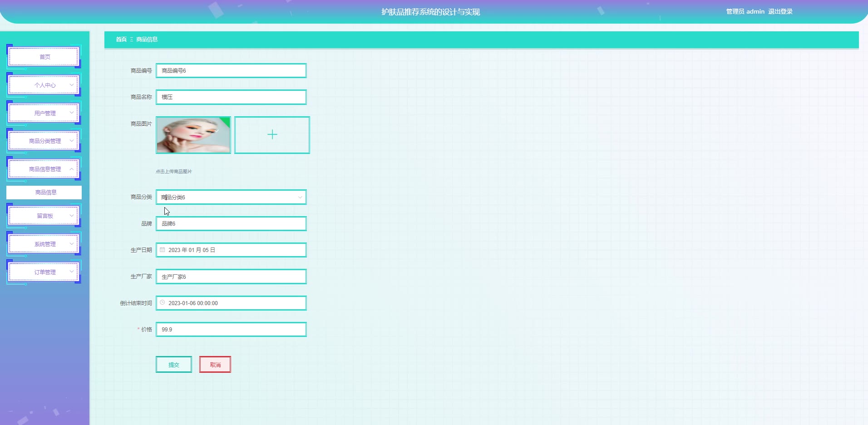Expand the 个人中心 menu chevron
The height and width of the screenshot is (425, 868).
point(71,85)
